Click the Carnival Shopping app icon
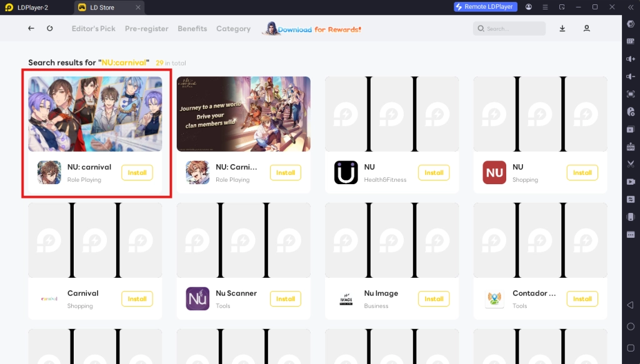Screen dimensions: 640x364 tap(49, 299)
